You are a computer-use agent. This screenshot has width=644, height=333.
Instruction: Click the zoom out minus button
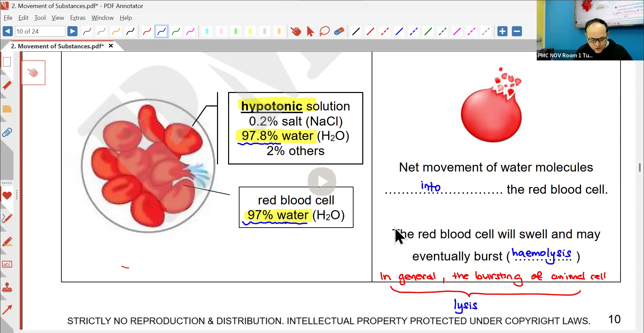[x=517, y=31]
